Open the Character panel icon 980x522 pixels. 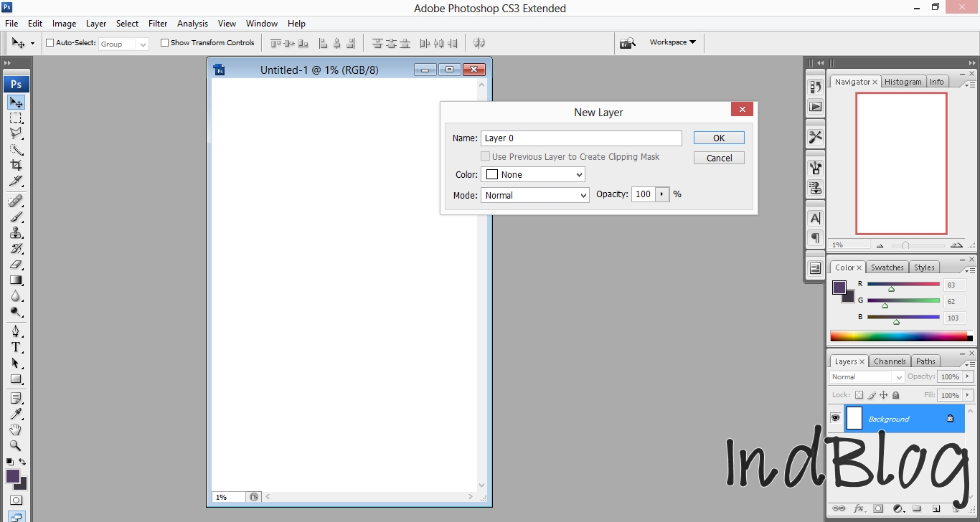[x=815, y=218]
